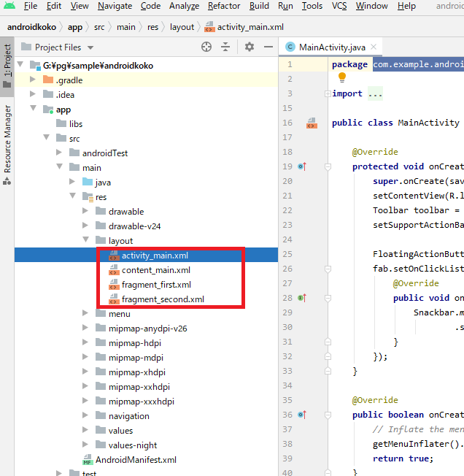Switch to the MainActivity.java editor tab
The height and width of the screenshot is (476, 464).
[x=332, y=47]
